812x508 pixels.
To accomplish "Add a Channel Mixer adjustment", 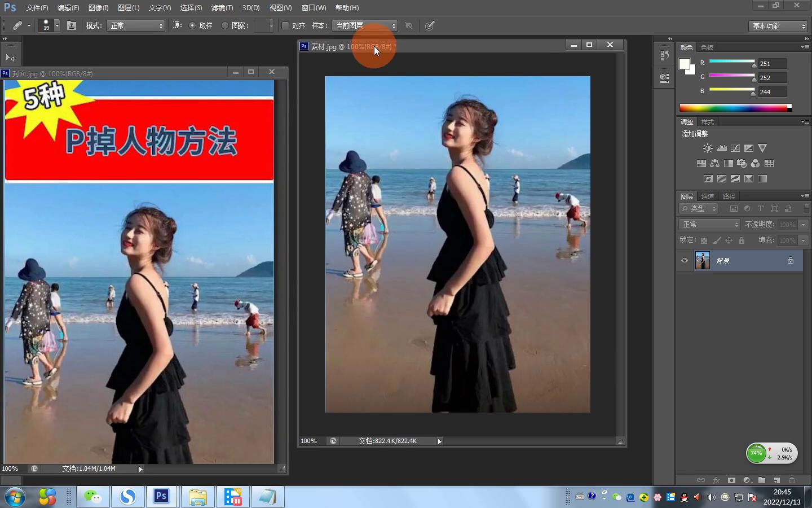I will (x=756, y=164).
